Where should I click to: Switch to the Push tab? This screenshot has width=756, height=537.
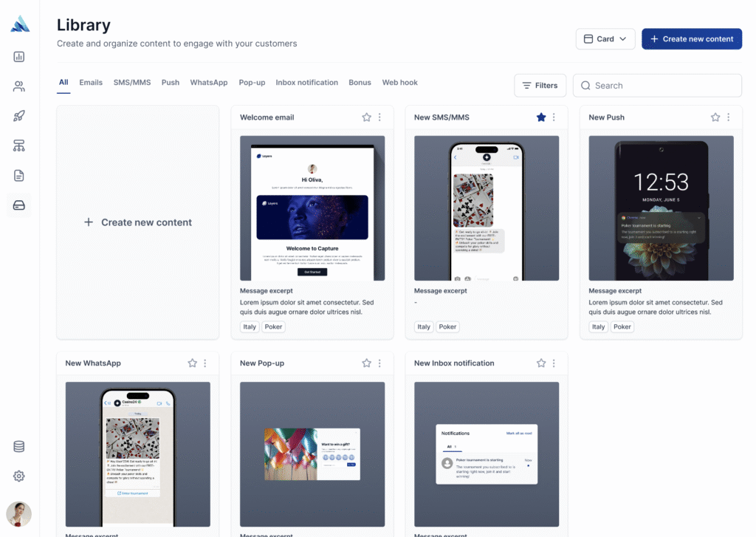point(171,83)
